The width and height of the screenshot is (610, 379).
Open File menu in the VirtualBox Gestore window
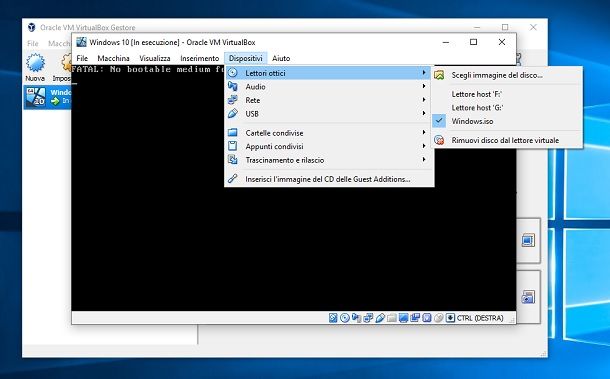point(33,44)
